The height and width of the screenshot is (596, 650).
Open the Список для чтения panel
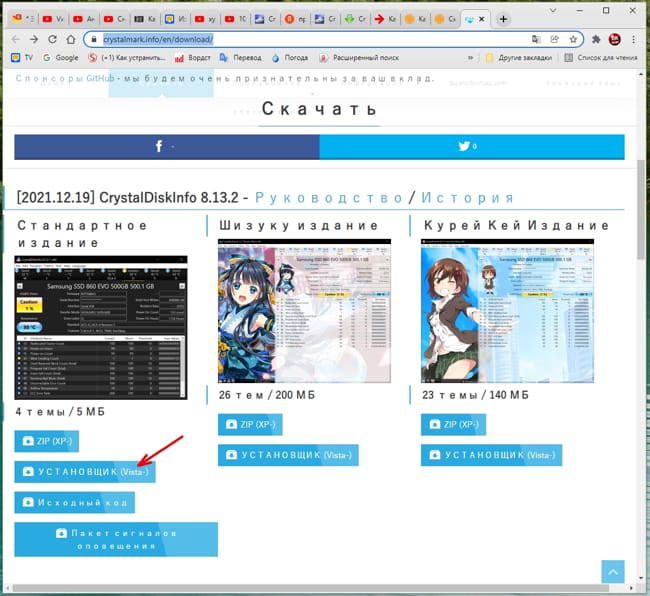point(601,58)
